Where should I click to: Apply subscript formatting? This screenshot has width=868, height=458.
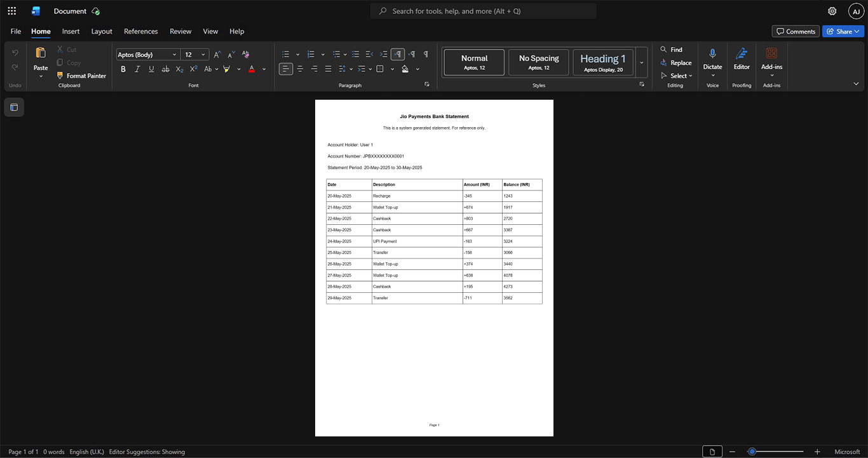[x=179, y=69]
